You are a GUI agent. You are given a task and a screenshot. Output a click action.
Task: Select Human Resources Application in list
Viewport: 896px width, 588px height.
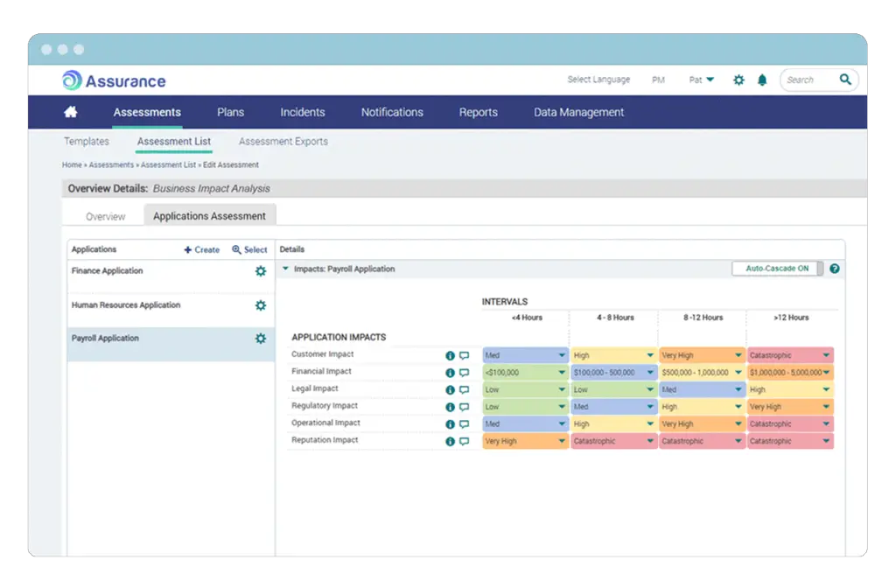tap(171, 311)
